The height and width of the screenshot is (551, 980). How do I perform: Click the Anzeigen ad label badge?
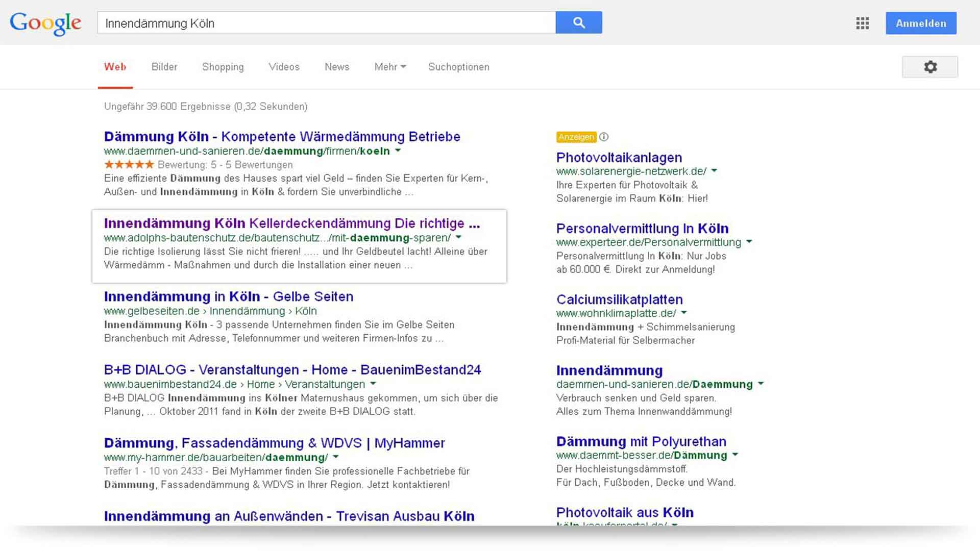[576, 137]
